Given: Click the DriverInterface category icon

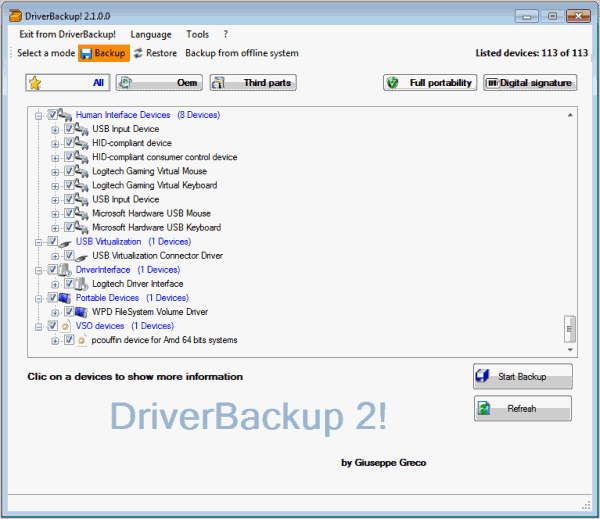Looking at the screenshot, I should 65,270.
